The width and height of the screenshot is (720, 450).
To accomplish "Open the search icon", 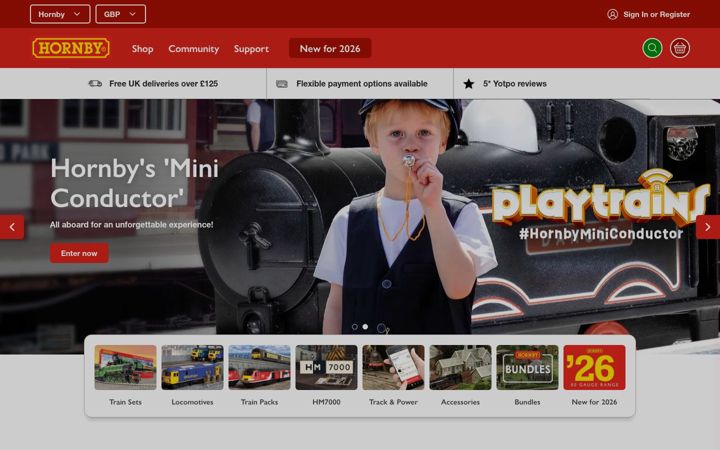I will coord(652,48).
